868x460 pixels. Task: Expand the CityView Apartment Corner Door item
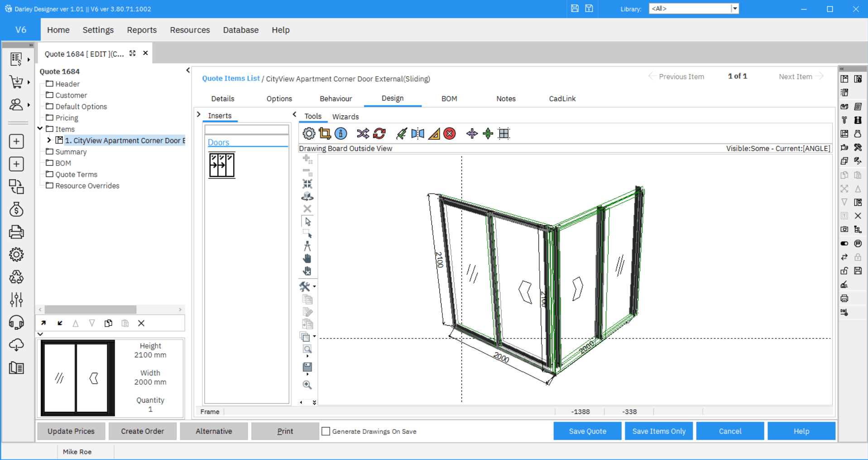[x=49, y=140]
